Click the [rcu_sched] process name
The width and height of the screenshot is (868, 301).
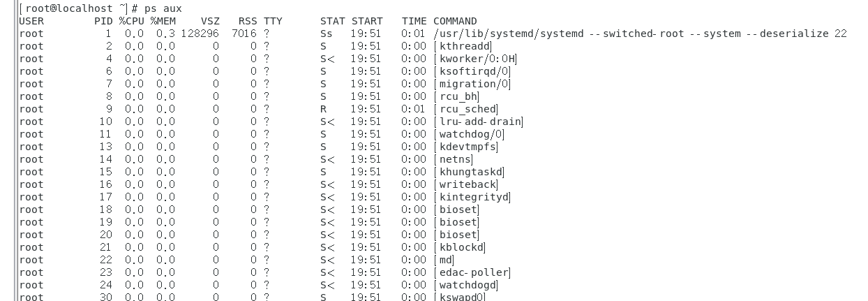(466, 109)
